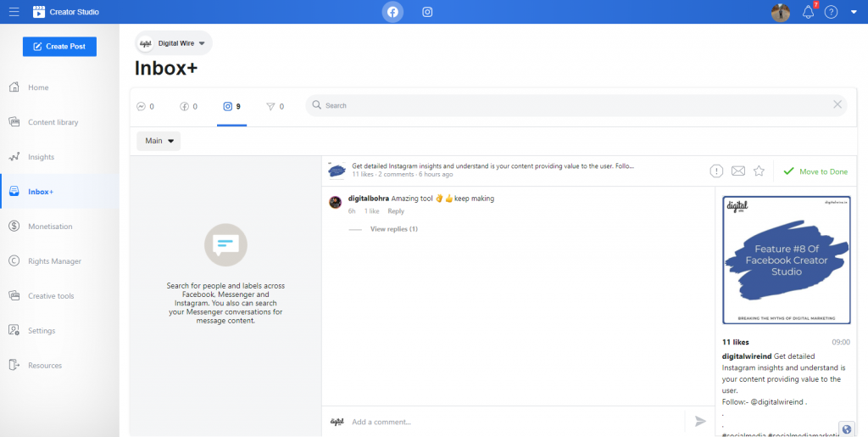The image size is (868, 437).
Task: Expand the Main folder dropdown
Action: [159, 141]
